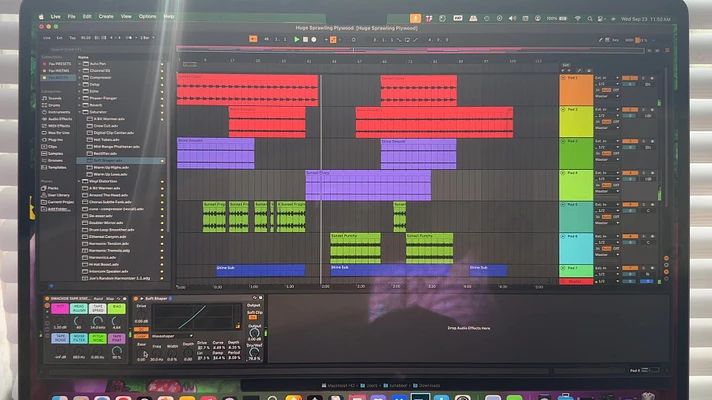Click the tempo value field

click(85, 38)
